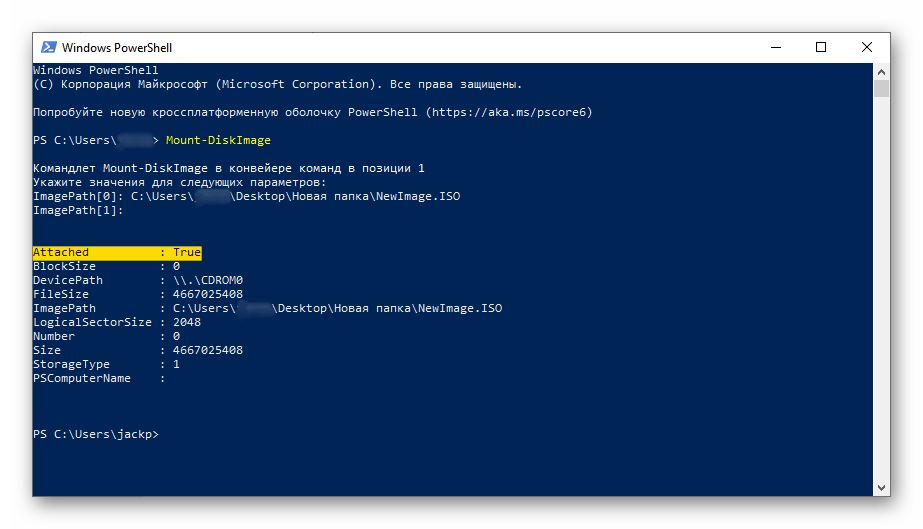
Task: Click the BlockSize property row
Action: click(106, 267)
